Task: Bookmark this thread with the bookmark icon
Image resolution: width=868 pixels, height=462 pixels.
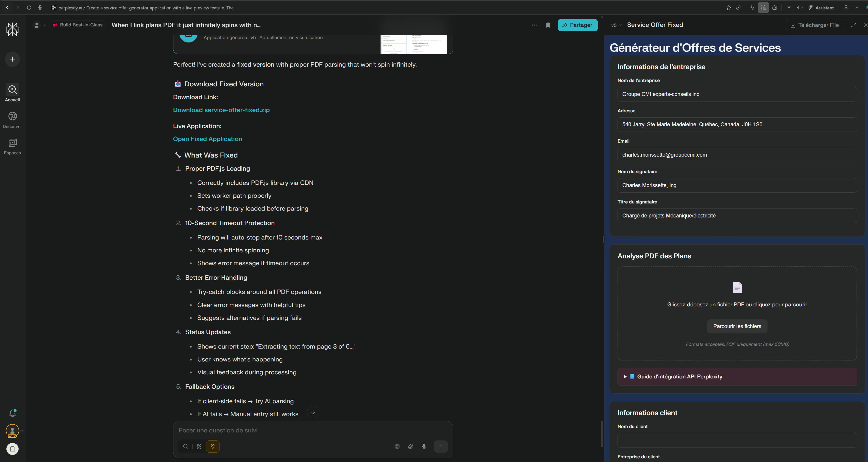Action: [x=548, y=25]
